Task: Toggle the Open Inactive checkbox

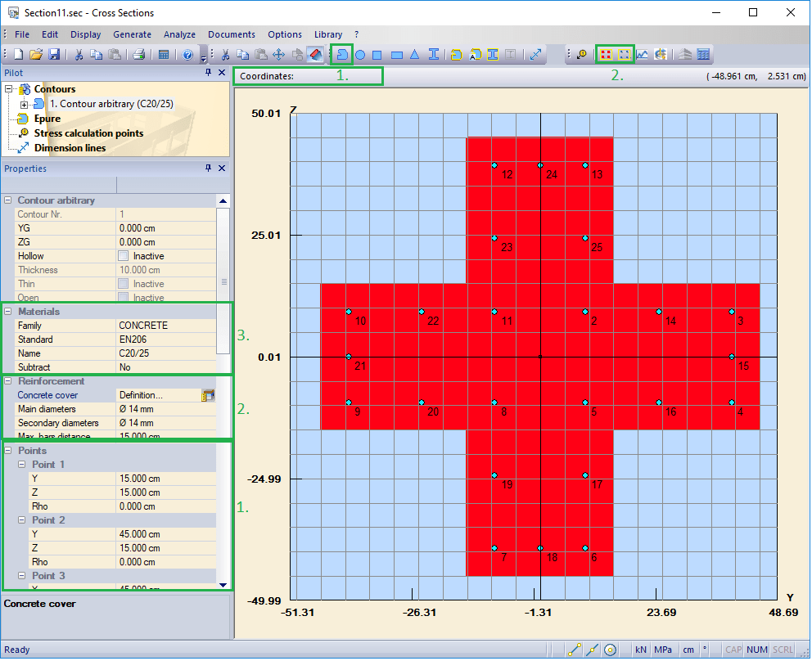Action: coord(124,298)
